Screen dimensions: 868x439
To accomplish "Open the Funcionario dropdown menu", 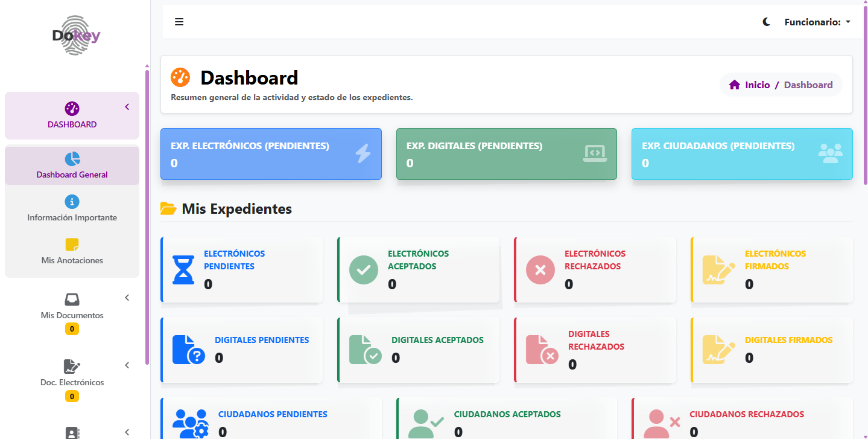I will [x=817, y=21].
